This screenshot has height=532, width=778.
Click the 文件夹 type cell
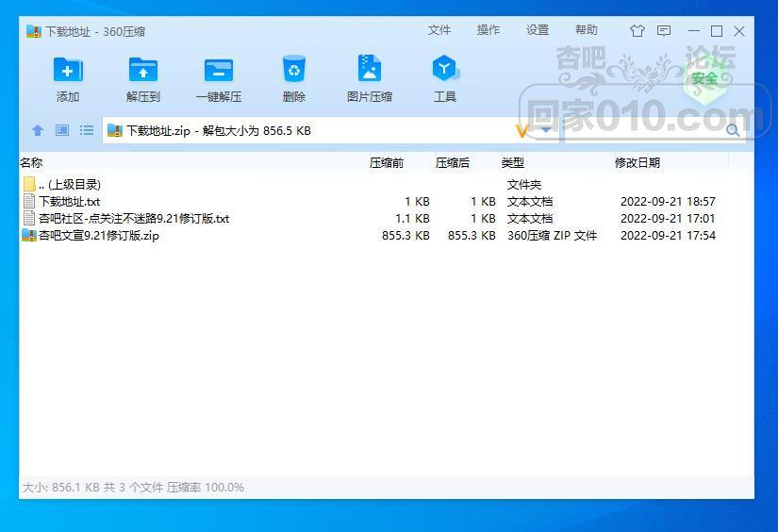tap(524, 185)
